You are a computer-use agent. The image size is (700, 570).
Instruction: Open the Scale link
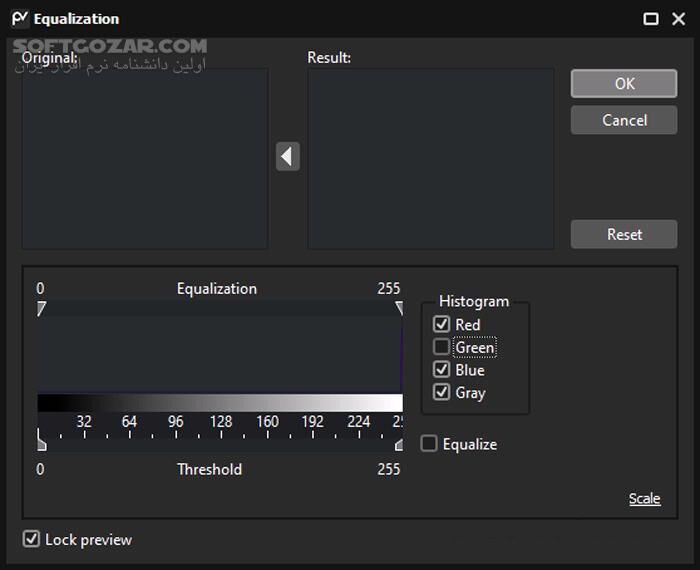click(644, 499)
